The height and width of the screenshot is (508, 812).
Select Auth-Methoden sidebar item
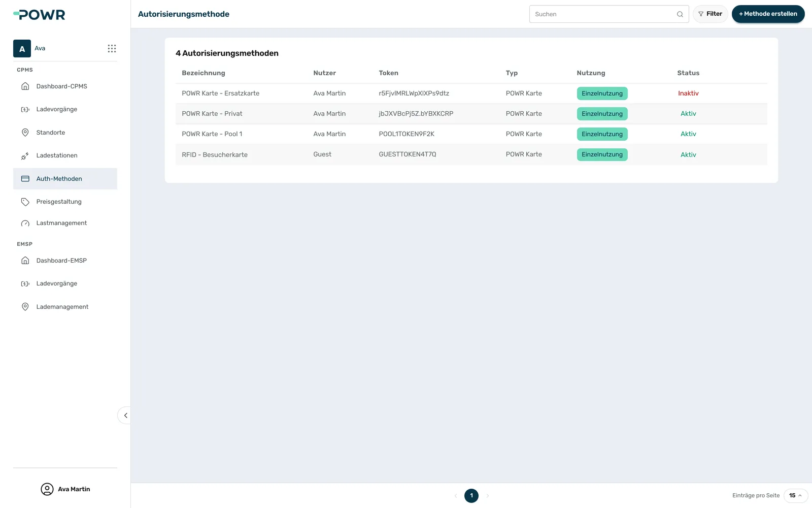tap(65, 179)
